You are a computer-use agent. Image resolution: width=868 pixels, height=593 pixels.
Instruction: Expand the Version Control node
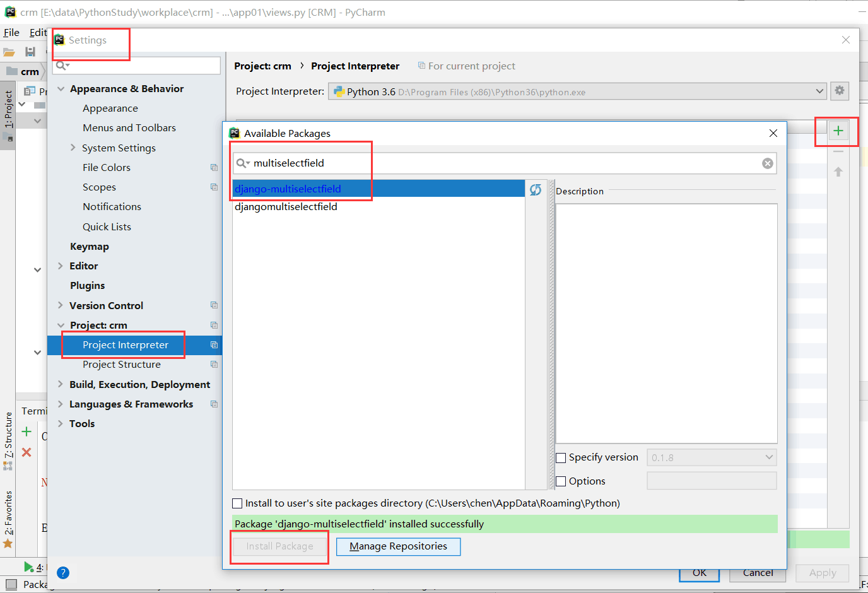61,305
